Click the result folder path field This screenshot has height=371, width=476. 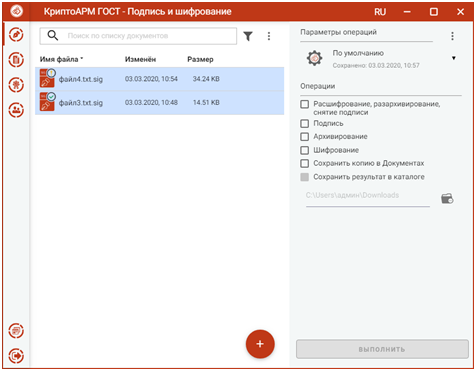coord(368,197)
